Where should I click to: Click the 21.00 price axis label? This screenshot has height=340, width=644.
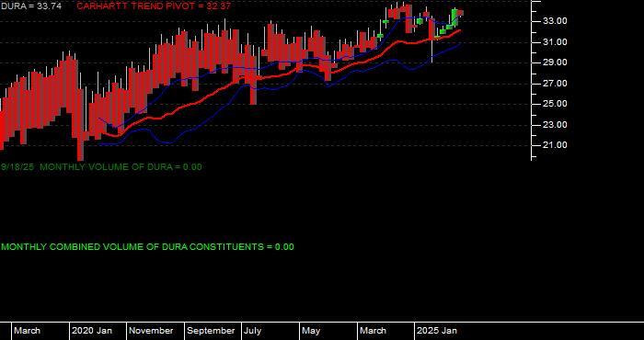(556, 145)
